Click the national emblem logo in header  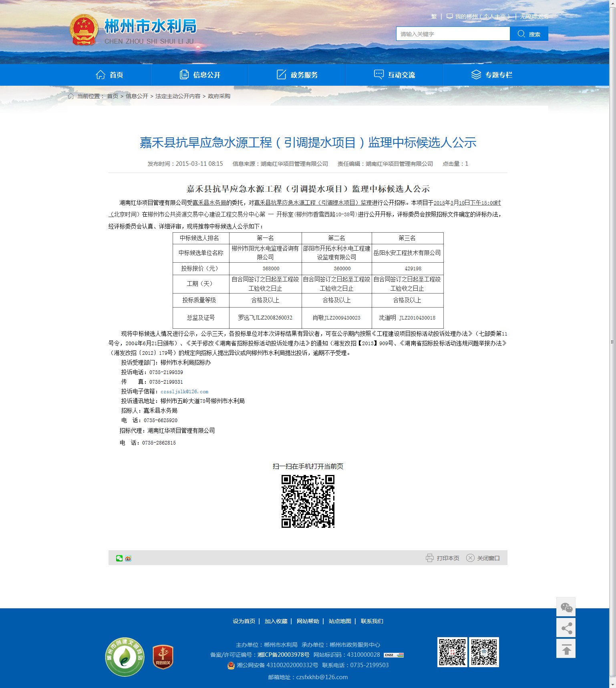pyautogui.click(x=84, y=30)
